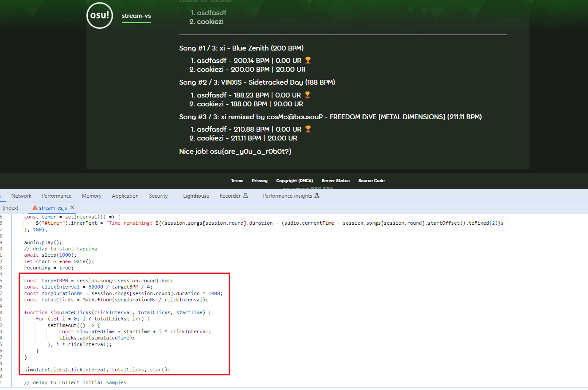
Task: Open the Network devtools tab
Action: click(x=21, y=196)
